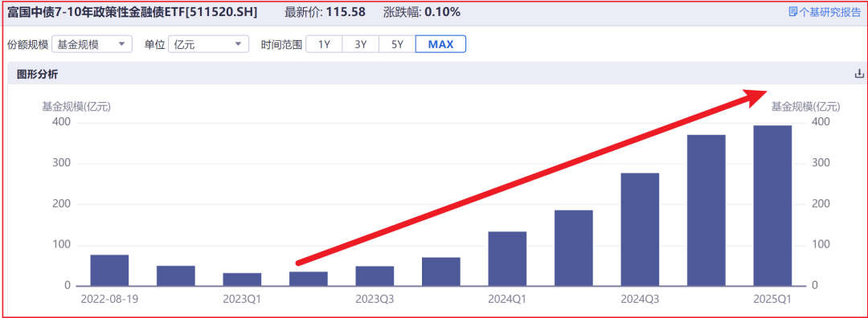Viewport: 868px width, 318px height.
Task: Select the 3Y time range
Action: click(x=360, y=44)
